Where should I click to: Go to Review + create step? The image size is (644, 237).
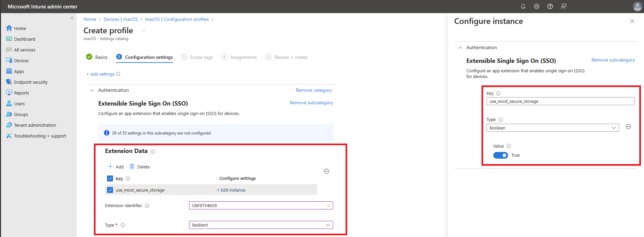tap(287, 57)
